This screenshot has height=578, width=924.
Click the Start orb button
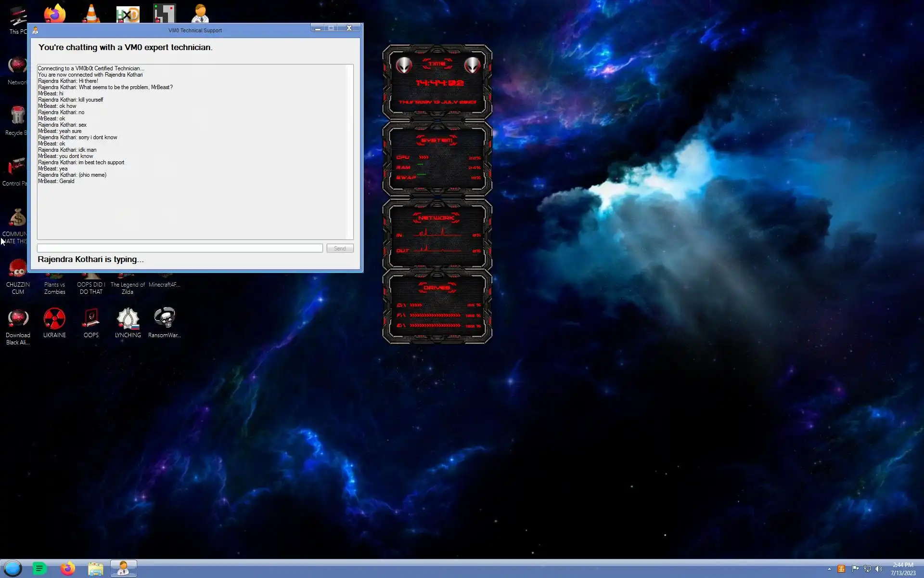click(x=13, y=569)
